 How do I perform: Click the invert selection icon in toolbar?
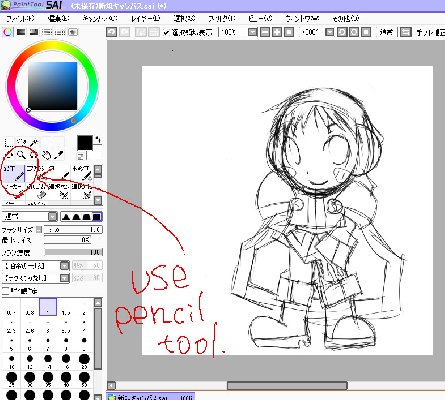[153, 32]
